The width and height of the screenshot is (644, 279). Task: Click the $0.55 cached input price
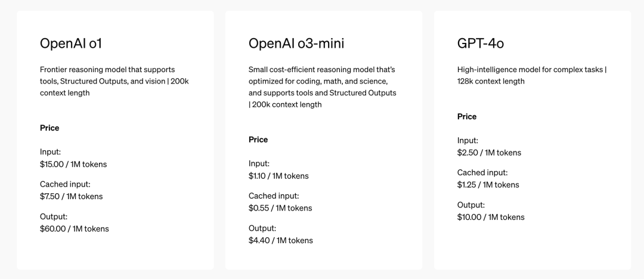[x=280, y=208]
